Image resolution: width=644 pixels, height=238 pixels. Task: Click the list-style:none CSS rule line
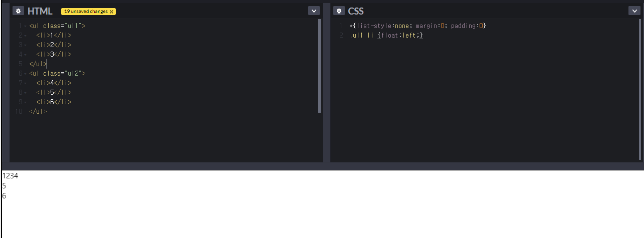click(x=418, y=26)
